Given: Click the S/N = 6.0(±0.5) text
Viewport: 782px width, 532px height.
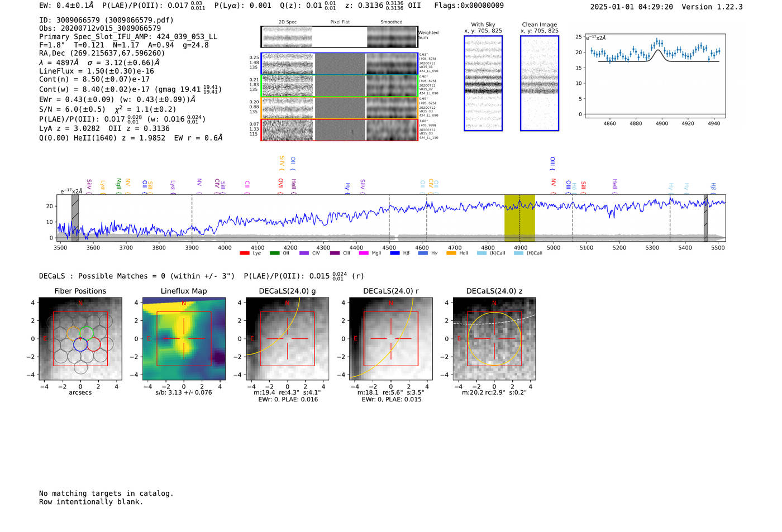Looking at the screenshot, I should pos(72,109).
